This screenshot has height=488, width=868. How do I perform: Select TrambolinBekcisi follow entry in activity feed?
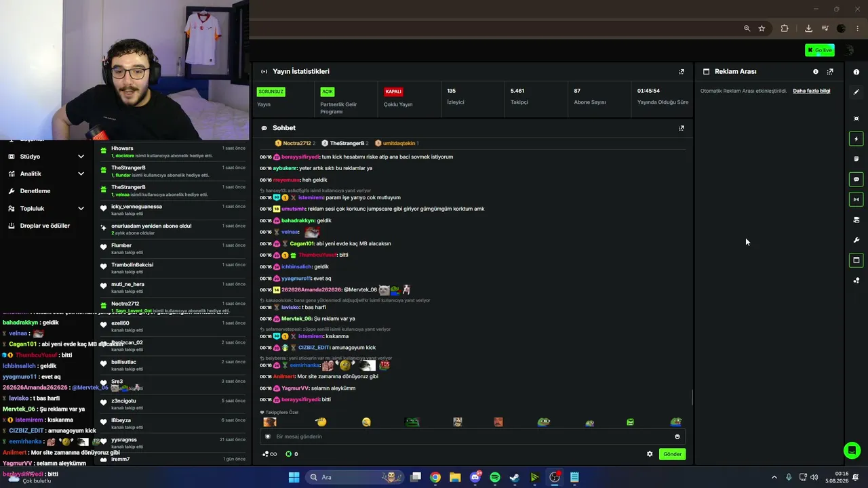coord(172,268)
